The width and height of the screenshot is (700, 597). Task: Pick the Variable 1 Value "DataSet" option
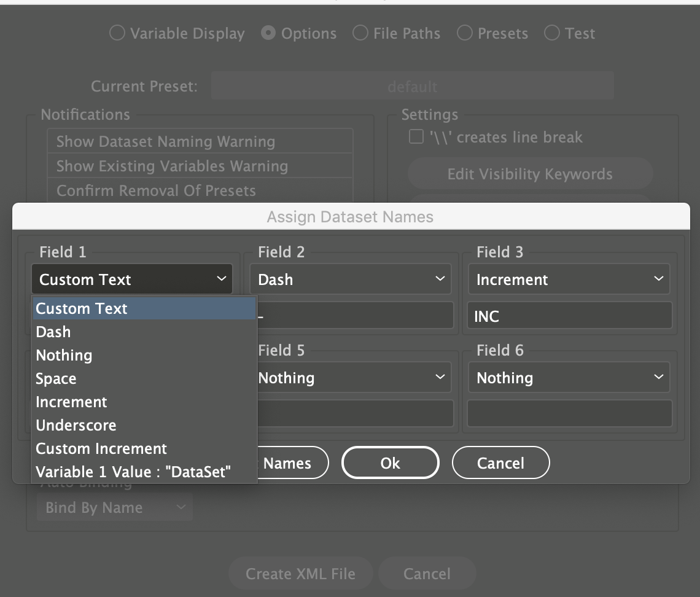point(133,472)
